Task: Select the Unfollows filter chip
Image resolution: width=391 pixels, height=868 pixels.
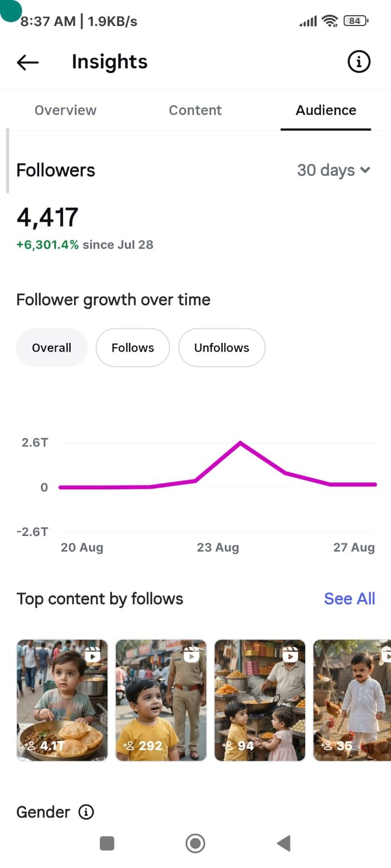Action: pos(222,348)
